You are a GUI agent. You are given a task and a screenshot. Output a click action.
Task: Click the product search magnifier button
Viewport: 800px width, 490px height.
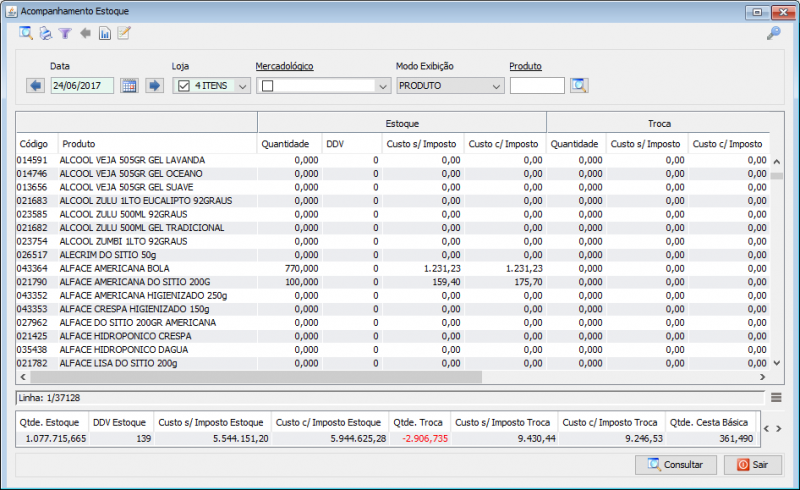click(579, 85)
